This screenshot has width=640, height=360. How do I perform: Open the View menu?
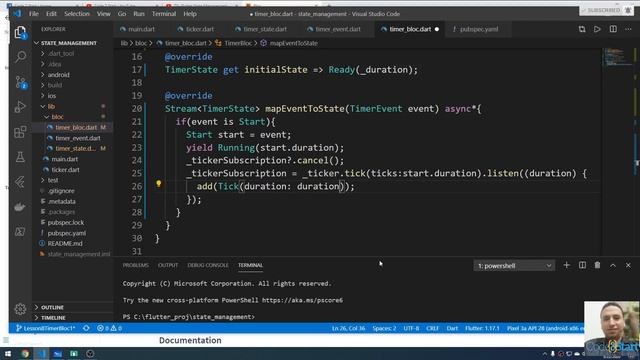click(x=104, y=14)
